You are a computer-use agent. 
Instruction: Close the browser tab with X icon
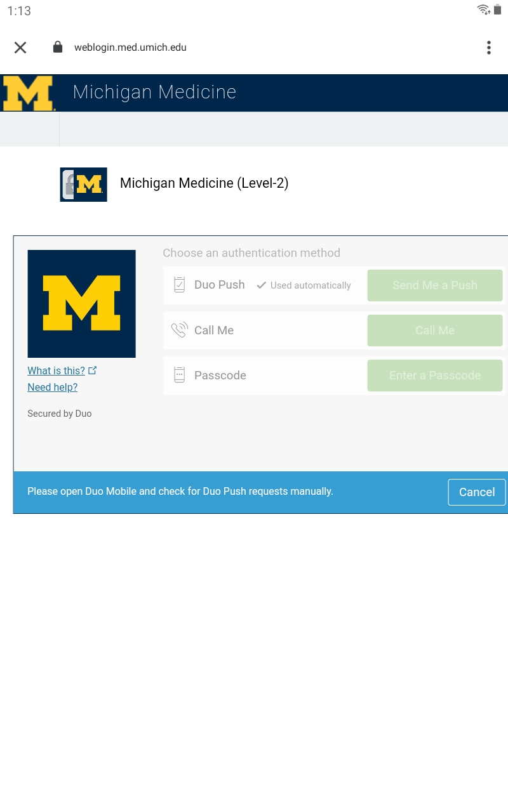pyautogui.click(x=20, y=48)
